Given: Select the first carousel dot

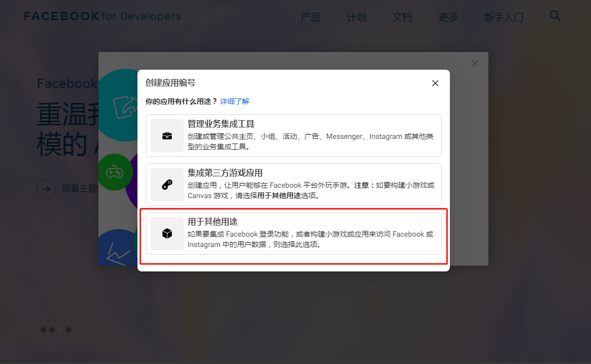Looking at the screenshot, I should (43, 330).
